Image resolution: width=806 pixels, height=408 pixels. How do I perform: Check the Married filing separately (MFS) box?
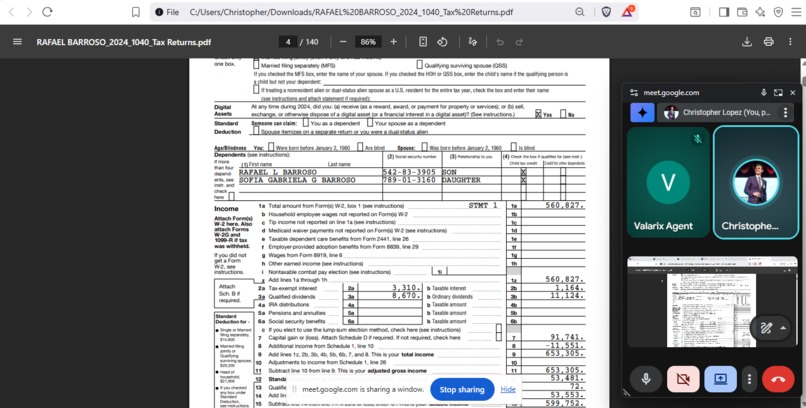coord(256,65)
